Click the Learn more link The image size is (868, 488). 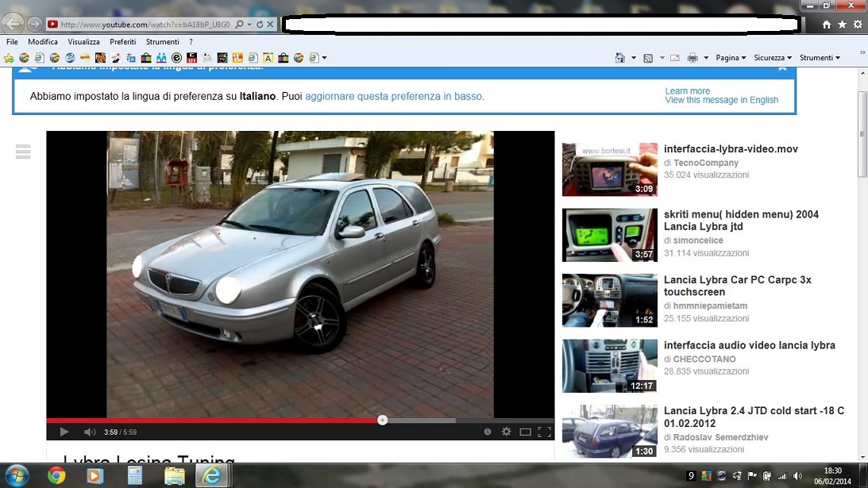[688, 90]
